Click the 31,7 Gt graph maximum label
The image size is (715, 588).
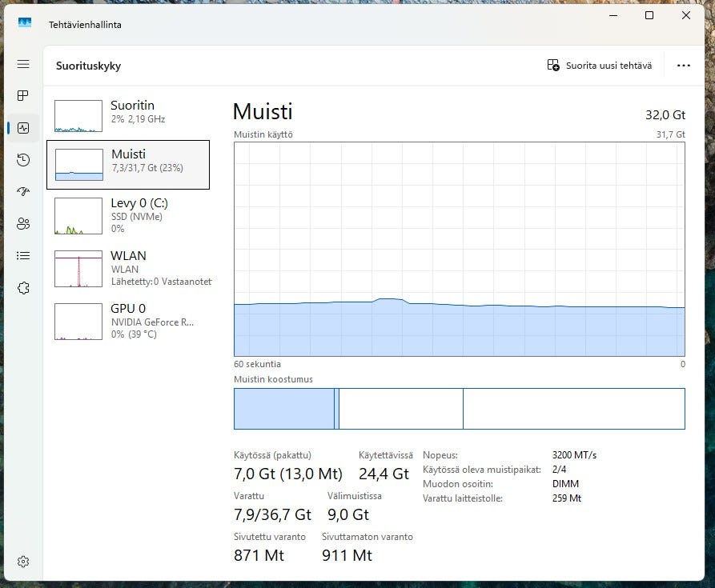click(x=671, y=134)
